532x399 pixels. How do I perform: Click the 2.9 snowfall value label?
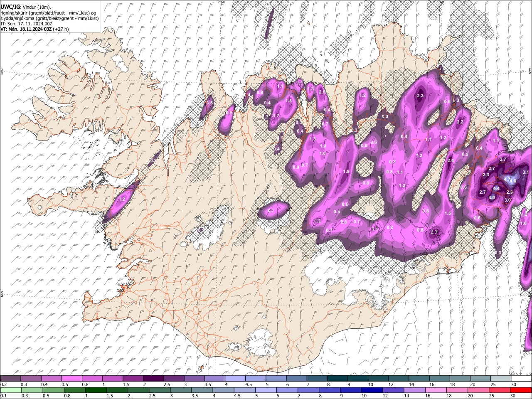pyautogui.click(x=510, y=192)
